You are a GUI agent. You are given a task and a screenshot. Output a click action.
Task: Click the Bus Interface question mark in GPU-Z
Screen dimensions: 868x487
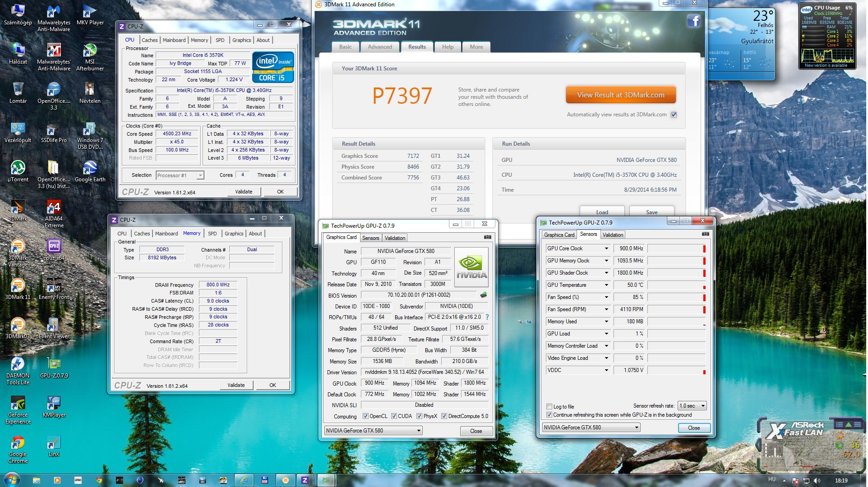point(487,317)
